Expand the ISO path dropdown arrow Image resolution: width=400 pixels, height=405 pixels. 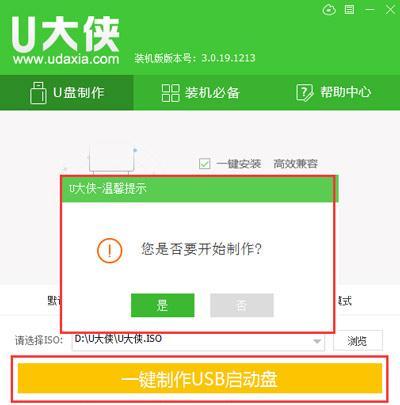pyautogui.click(x=317, y=341)
